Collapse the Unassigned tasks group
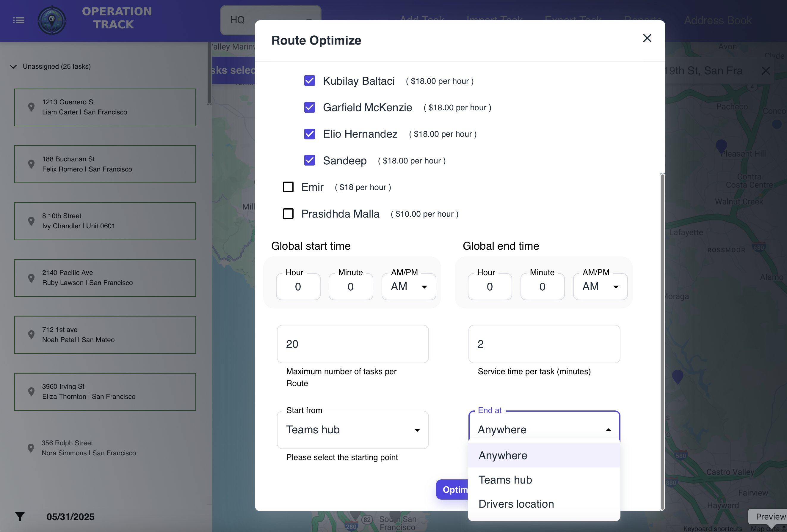787x532 pixels. tap(14, 66)
